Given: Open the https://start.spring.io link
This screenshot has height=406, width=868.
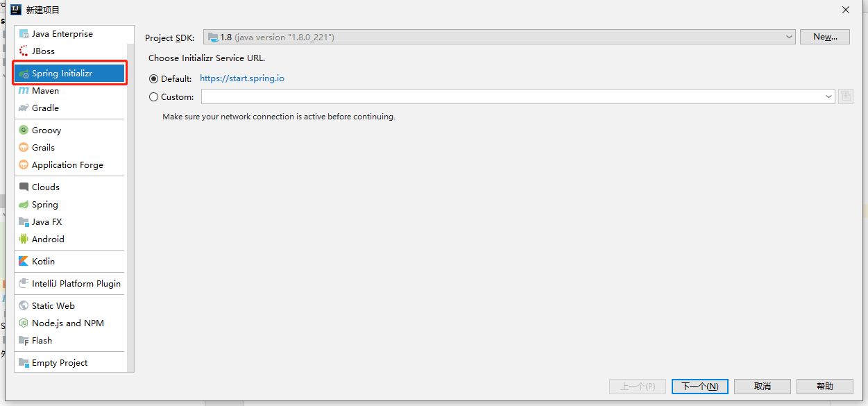Looking at the screenshot, I should click(x=242, y=78).
